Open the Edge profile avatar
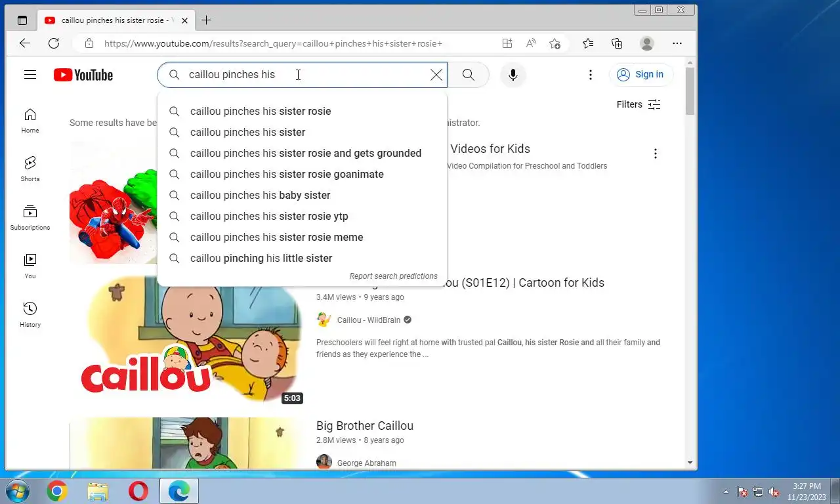The image size is (840, 504). pyautogui.click(x=647, y=43)
